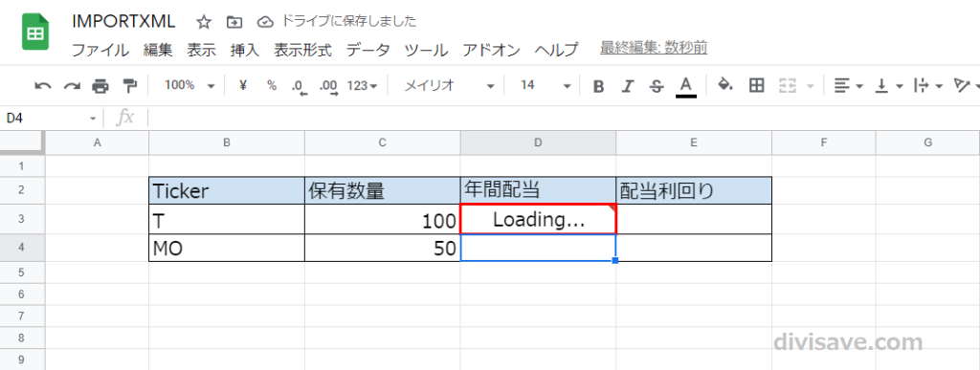Open the 挿入 menu
The width and height of the screenshot is (980, 370).
click(245, 50)
